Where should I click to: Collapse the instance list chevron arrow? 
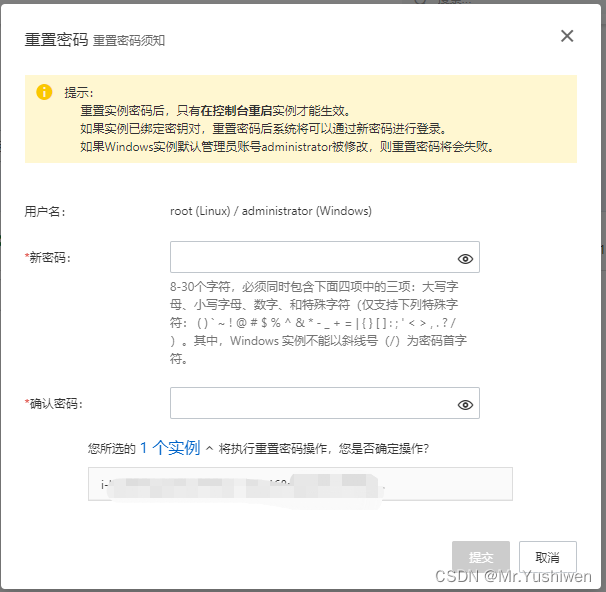pos(210,448)
